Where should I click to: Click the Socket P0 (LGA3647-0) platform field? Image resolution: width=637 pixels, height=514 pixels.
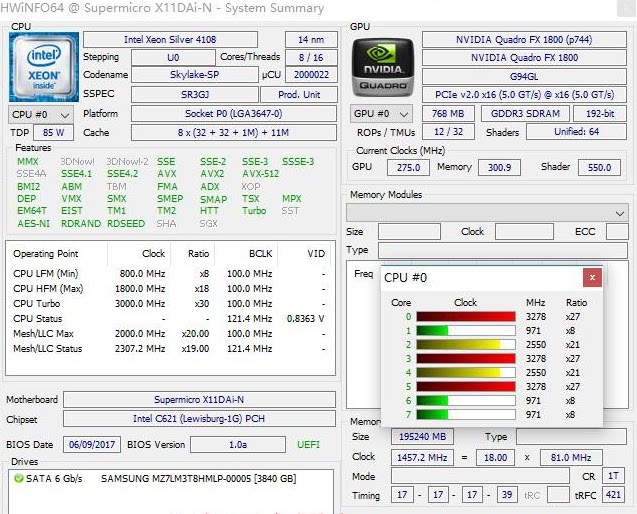pyautogui.click(x=234, y=113)
